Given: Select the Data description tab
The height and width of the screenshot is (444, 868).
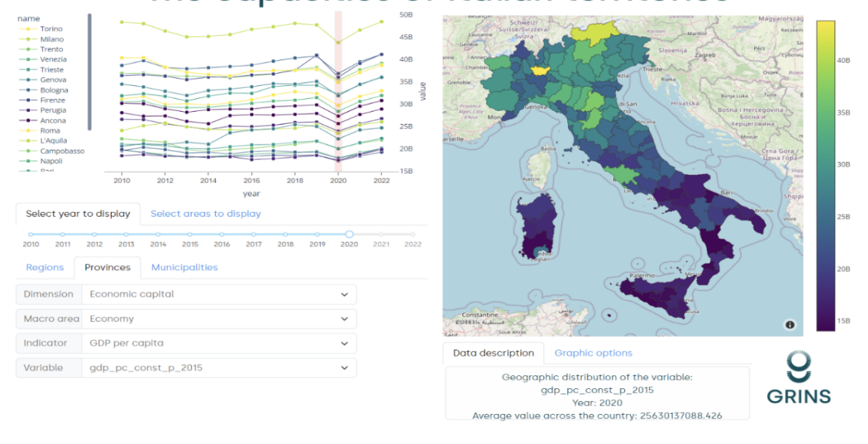Looking at the screenshot, I should click(493, 353).
